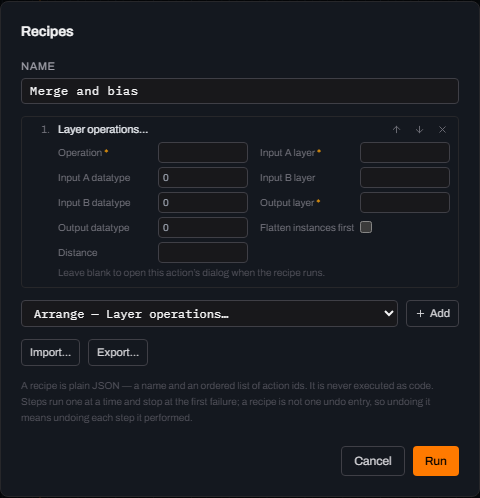Click the Export... button

[118, 353]
